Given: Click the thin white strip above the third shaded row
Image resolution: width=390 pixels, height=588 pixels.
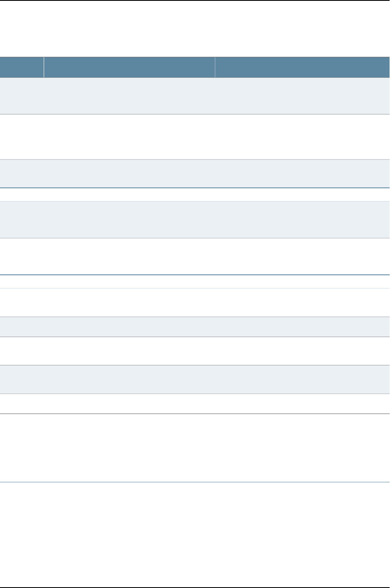Looking at the screenshot, I should [195, 195].
